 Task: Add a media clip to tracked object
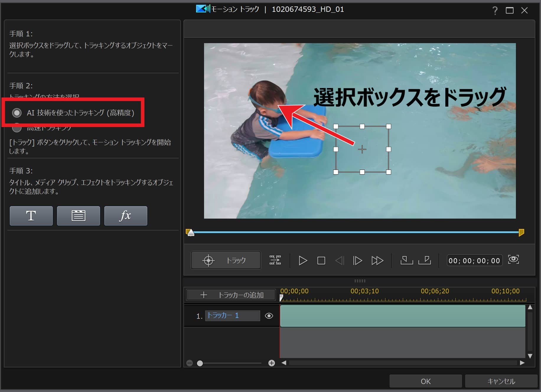click(x=79, y=216)
